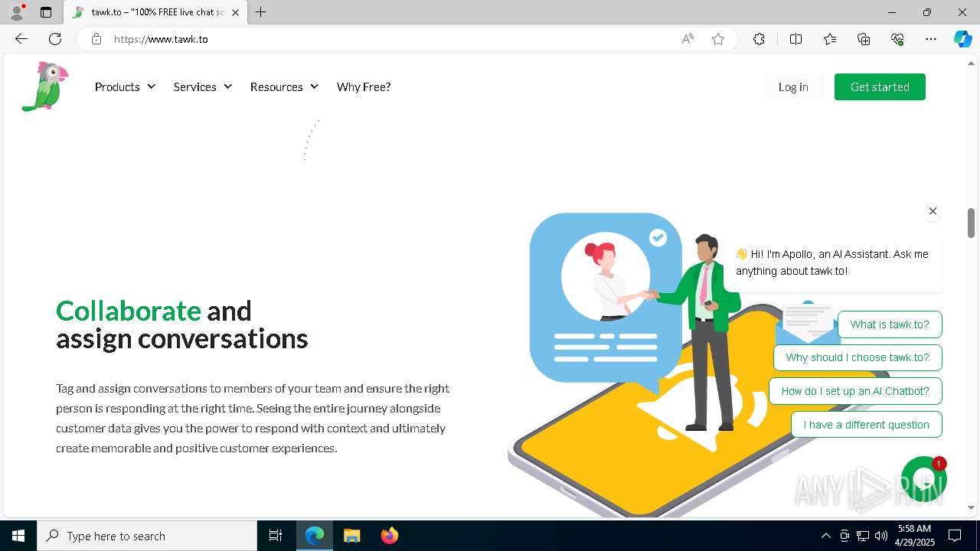Viewport: 980px width, 551px height.
Task: View site information padlock icon
Action: 96,39
